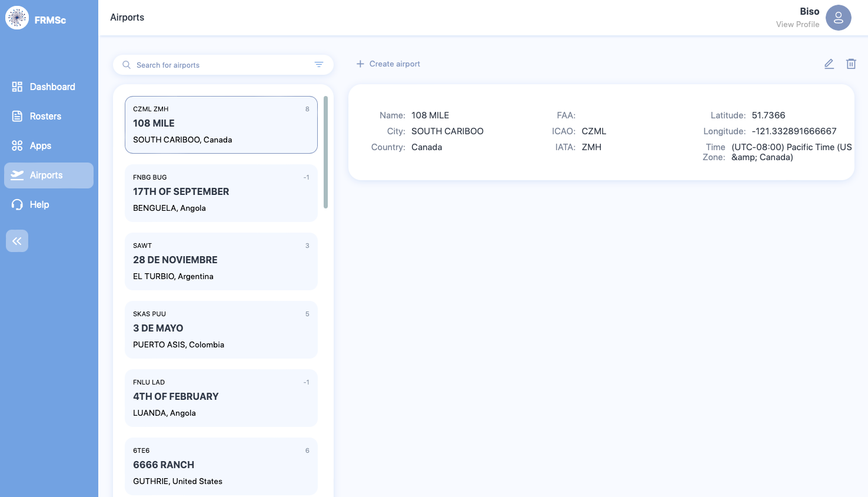Click the Create airport button
The image size is (868, 497).
coord(388,64)
